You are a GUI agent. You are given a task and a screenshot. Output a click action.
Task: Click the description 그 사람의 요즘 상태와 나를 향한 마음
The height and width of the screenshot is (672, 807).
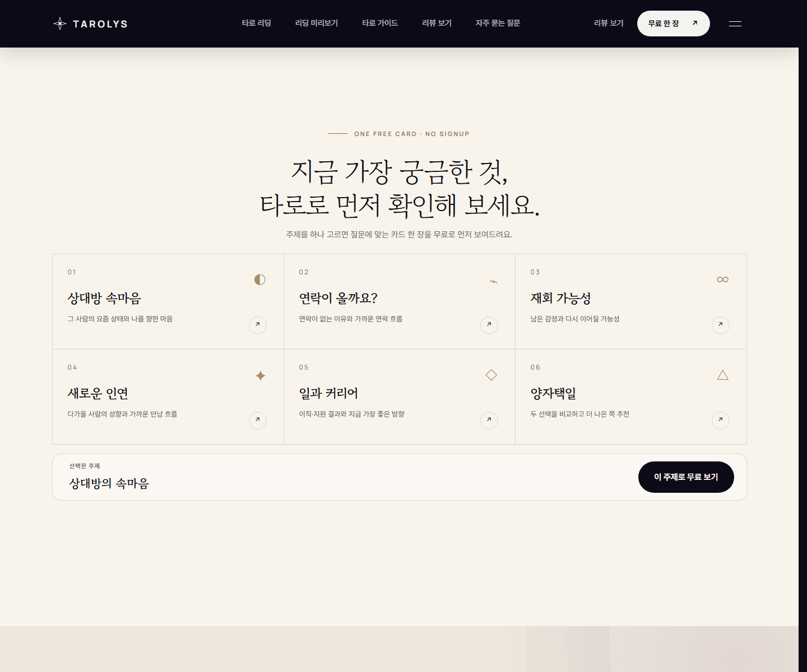(120, 319)
